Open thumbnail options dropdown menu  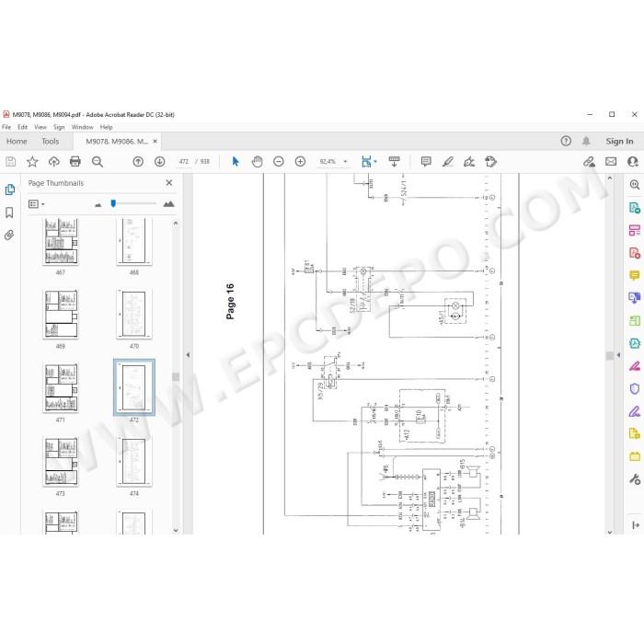click(36, 204)
